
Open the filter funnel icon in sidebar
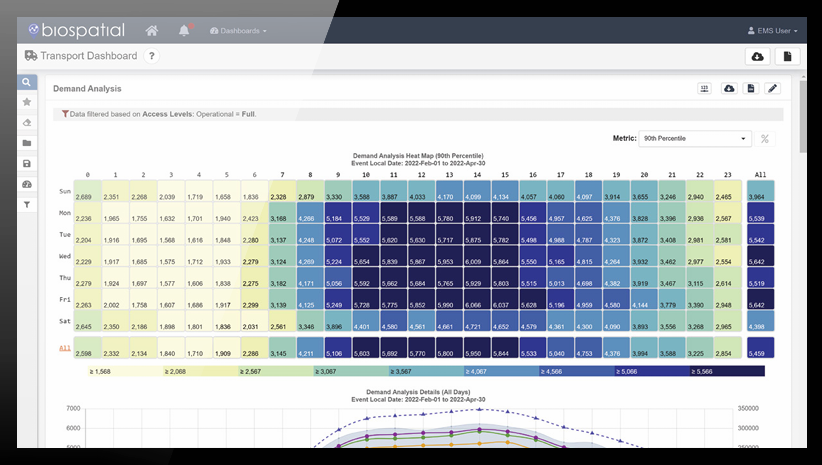tap(27, 204)
